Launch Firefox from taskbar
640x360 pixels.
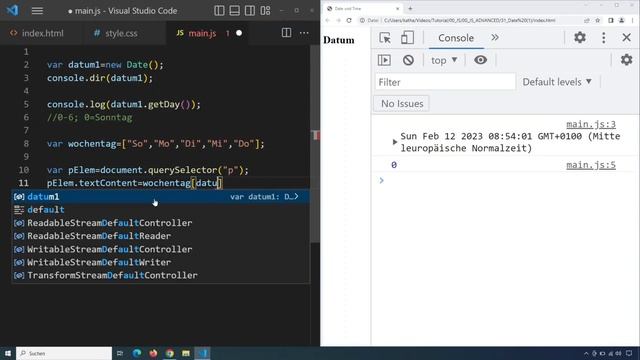[153, 353]
